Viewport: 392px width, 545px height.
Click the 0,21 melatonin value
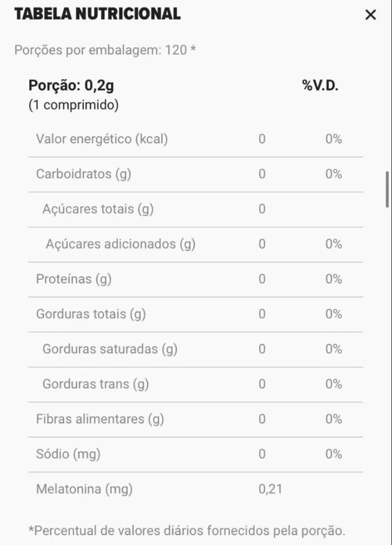pyautogui.click(x=270, y=490)
